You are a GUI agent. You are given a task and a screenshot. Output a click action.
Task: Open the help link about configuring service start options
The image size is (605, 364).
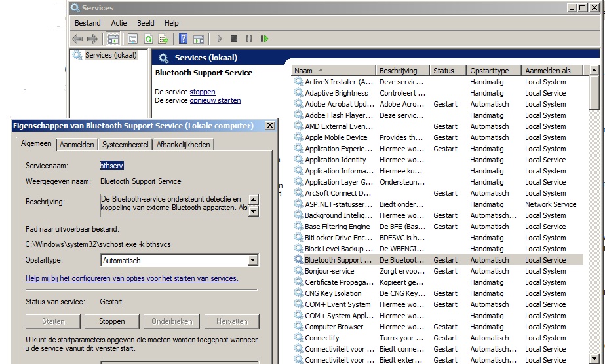pyautogui.click(x=132, y=278)
